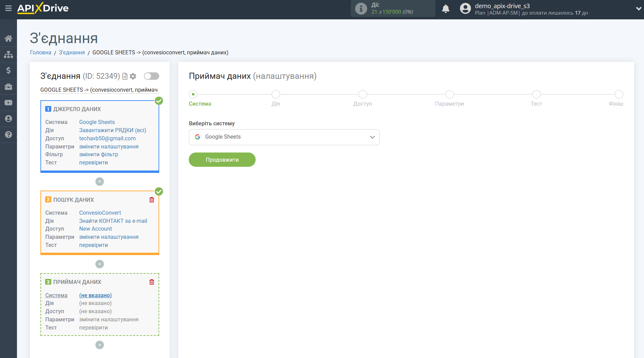Screen dimensions: 644x358
Task: Open connection settings gear icon
Action: (x=133, y=76)
